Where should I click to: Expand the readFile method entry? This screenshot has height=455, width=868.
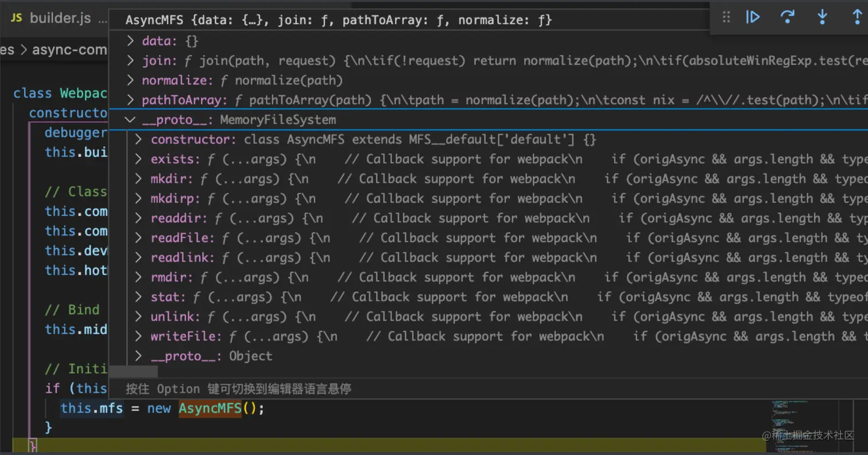(x=138, y=238)
